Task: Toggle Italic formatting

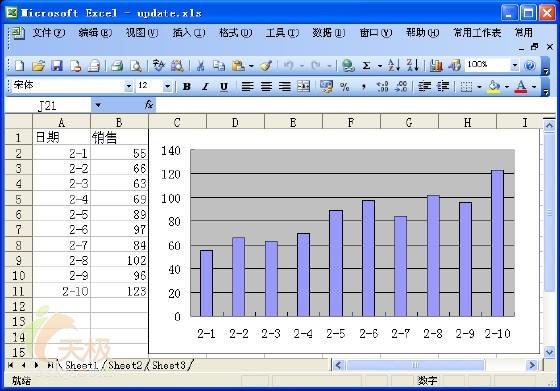Action: click(205, 86)
